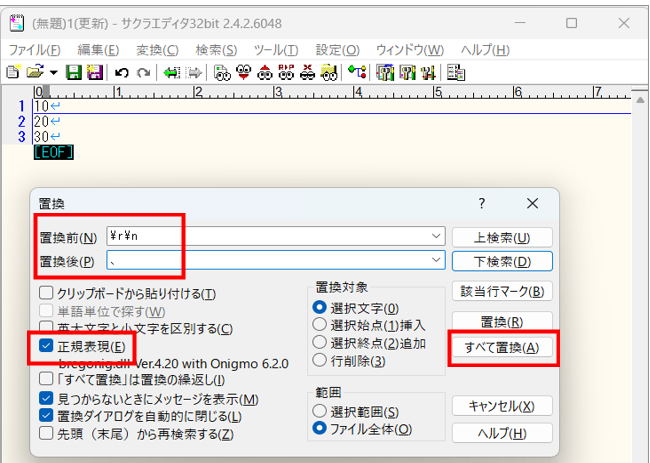Click the Redo arrow icon
This screenshot has height=463, width=650.
(x=144, y=72)
